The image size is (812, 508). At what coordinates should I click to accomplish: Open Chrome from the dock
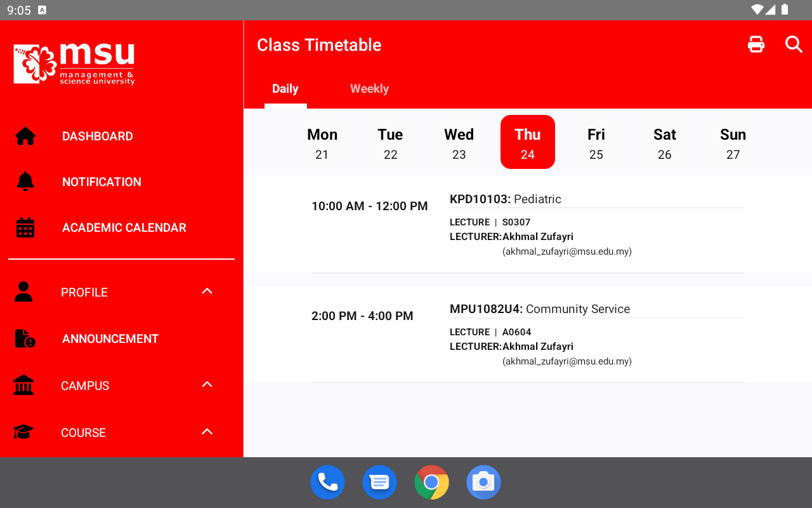pos(431,483)
